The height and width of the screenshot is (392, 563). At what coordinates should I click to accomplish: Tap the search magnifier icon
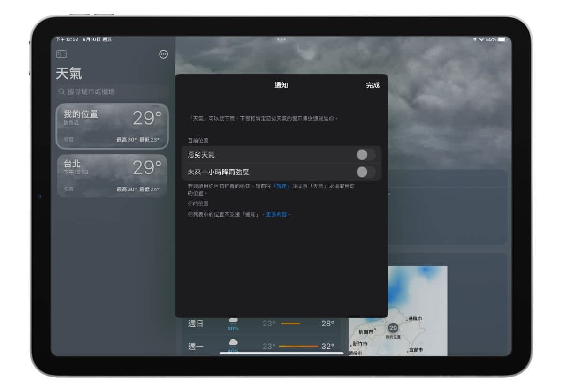61,92
